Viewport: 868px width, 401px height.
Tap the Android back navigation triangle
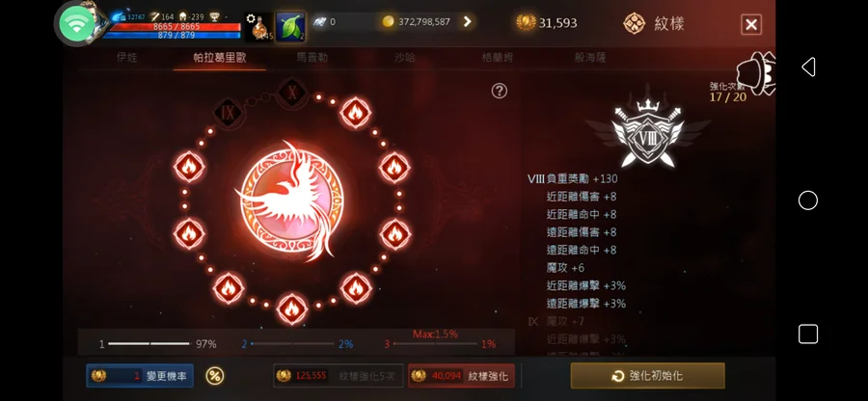808,67
